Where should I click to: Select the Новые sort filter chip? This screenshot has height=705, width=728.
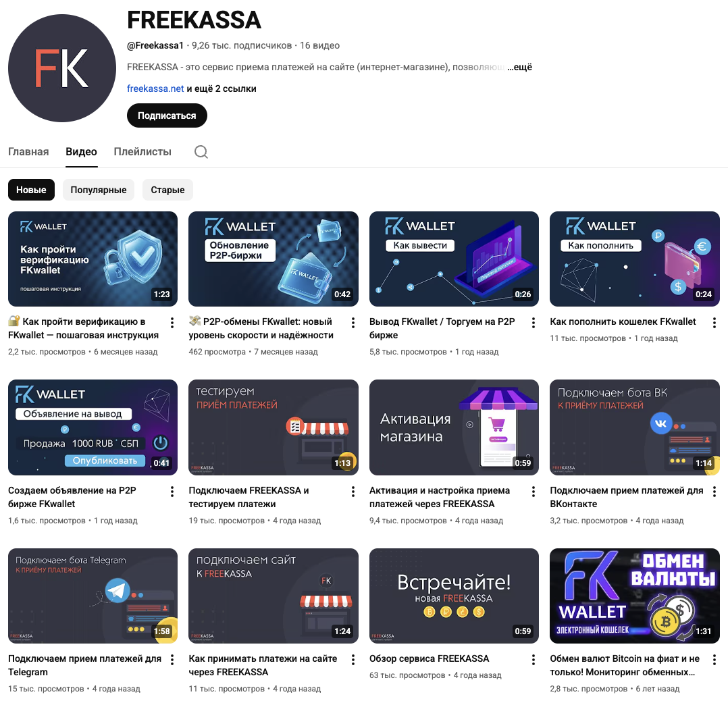31,190
